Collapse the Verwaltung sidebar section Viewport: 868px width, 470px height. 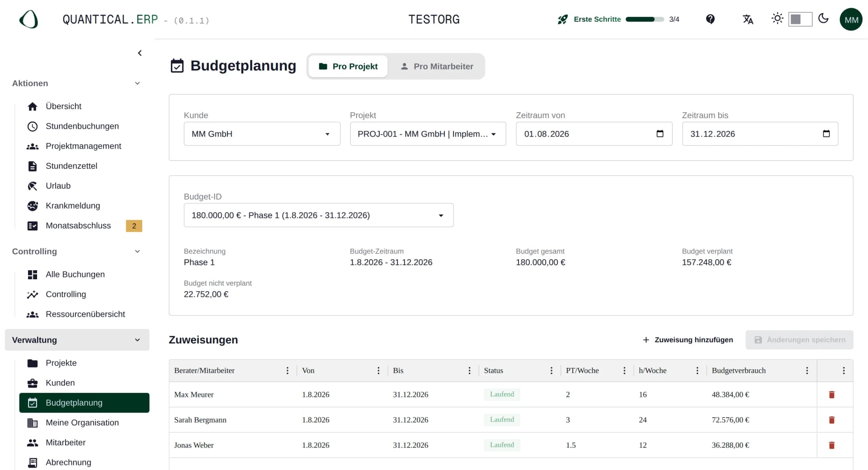(x=77, y=340)
